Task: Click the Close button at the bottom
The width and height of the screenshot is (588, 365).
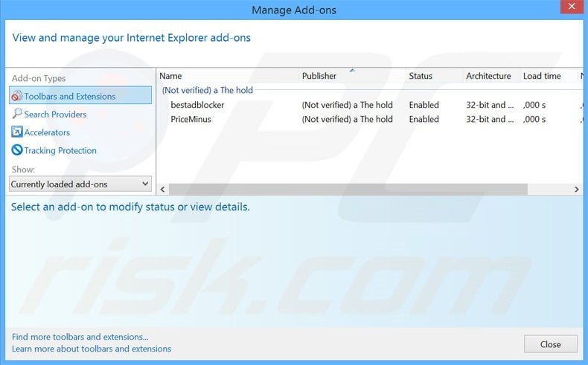Action: click(x=551, y=344)
